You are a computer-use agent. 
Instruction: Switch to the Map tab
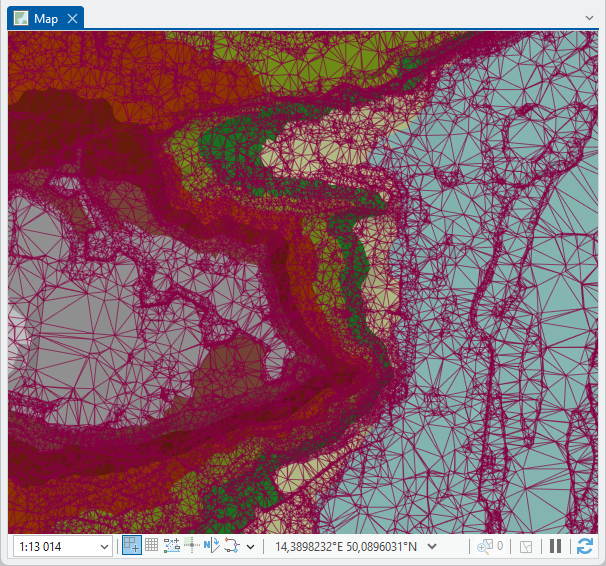(x=46, y=18)
